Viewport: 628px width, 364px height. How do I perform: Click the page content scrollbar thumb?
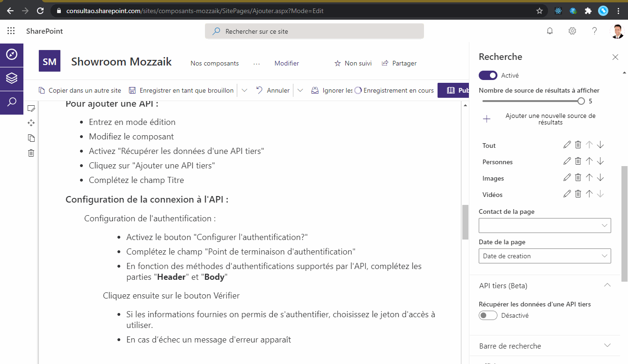pyautogui.click(x=465, y=222)
